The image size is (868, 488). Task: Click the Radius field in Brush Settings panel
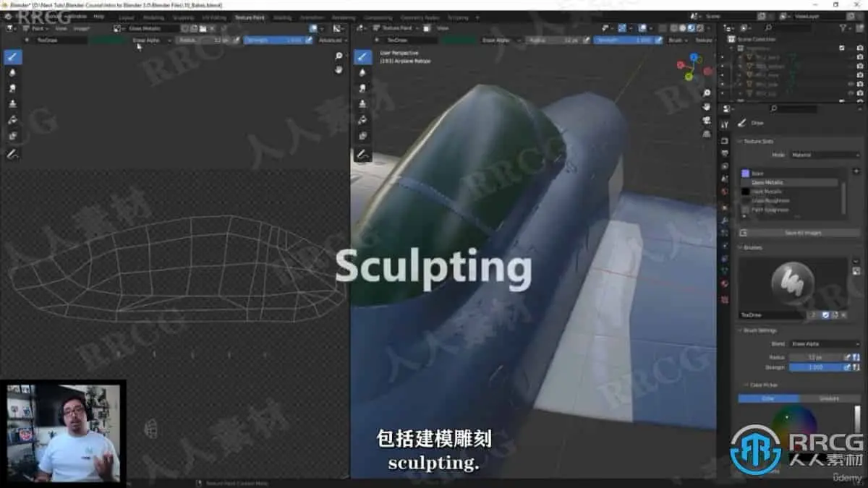click(815, 357)
